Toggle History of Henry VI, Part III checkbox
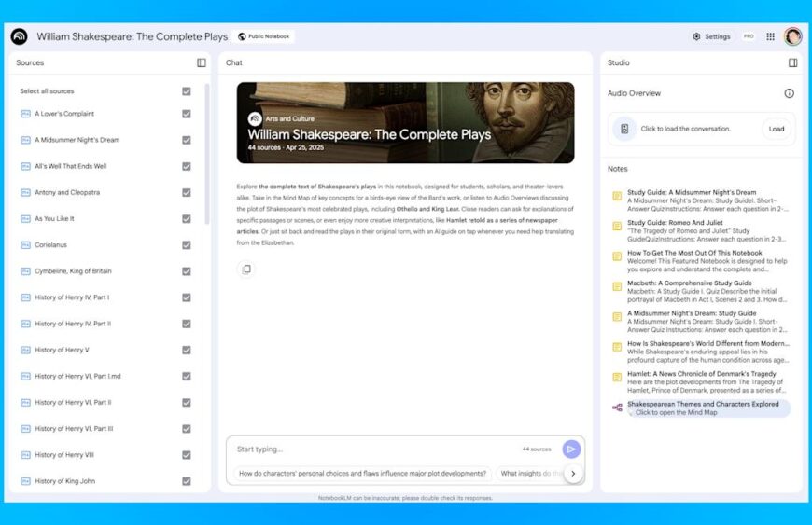 [187, 429]
